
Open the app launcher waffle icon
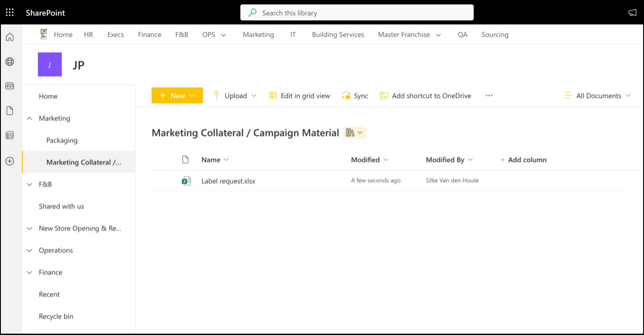coord(9,12)
